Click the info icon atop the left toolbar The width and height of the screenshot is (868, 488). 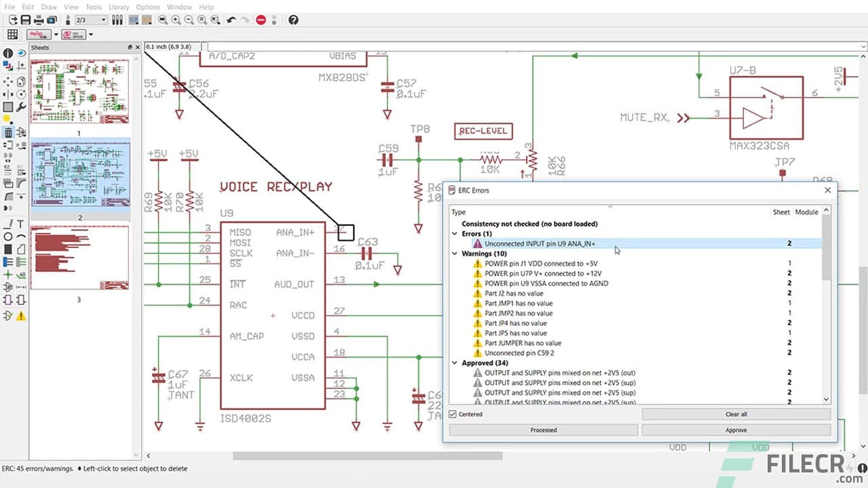(x=7, y=53)
